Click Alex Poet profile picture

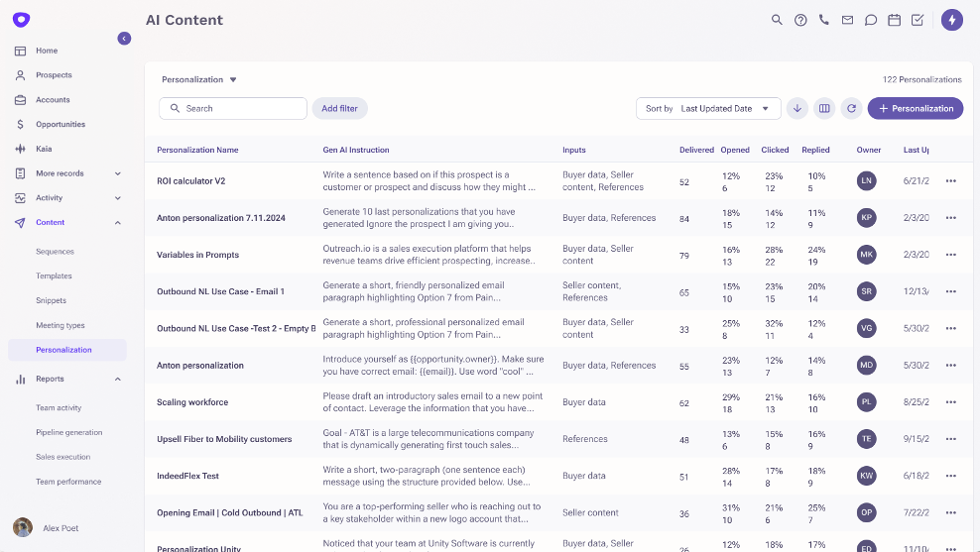click(23, 527)
